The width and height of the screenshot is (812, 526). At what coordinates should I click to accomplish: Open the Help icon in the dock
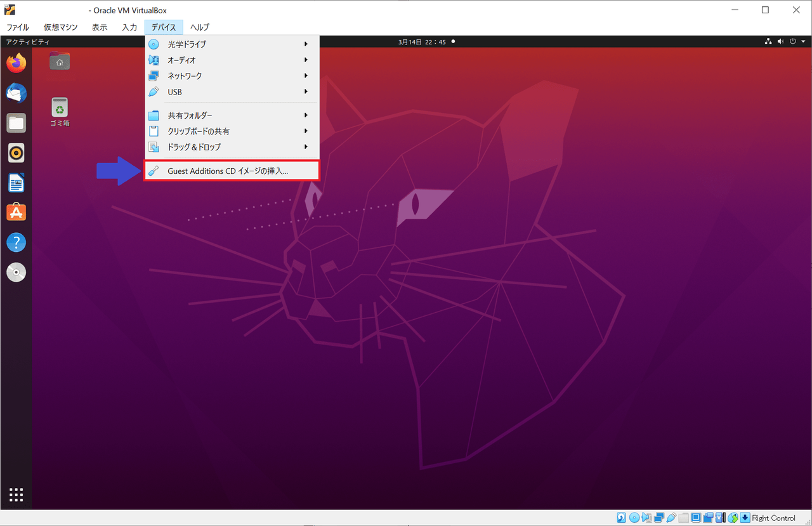tap(16, 242)
